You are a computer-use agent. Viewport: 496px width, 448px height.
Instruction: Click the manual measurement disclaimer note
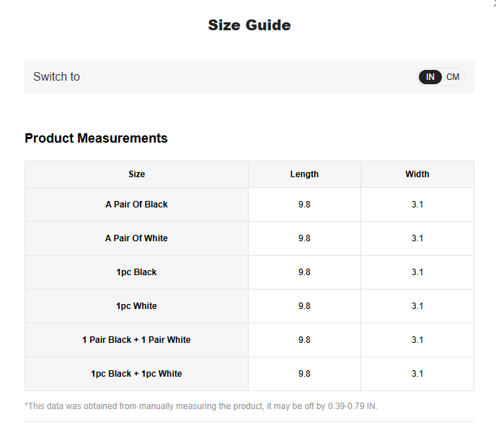201,406
